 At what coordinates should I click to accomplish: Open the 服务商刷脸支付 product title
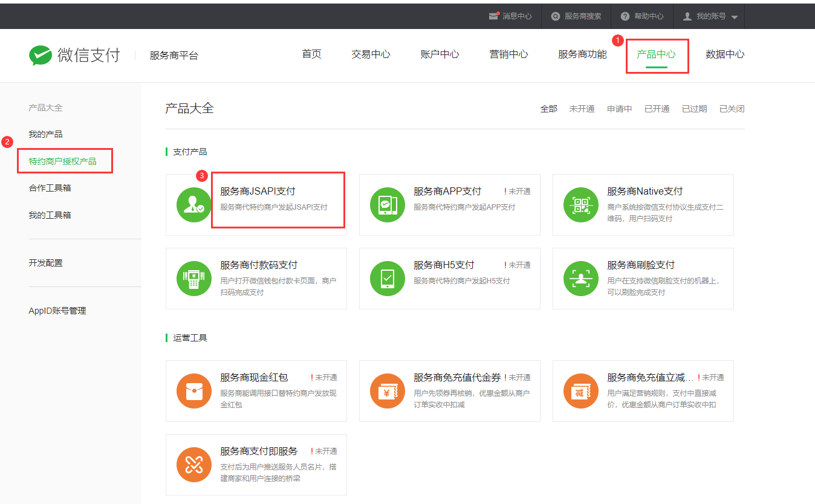[641, 265]
